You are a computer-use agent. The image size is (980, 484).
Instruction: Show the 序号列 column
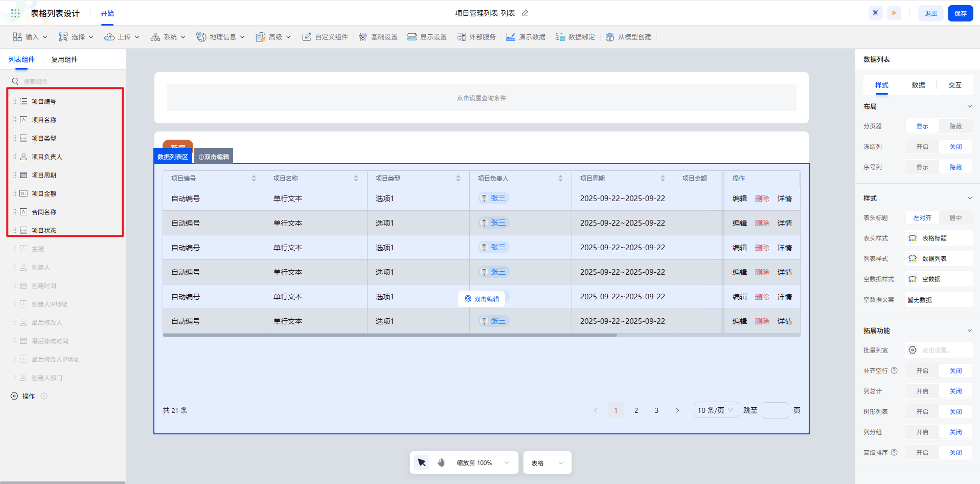pyautogui.click(x=922, y=167)
